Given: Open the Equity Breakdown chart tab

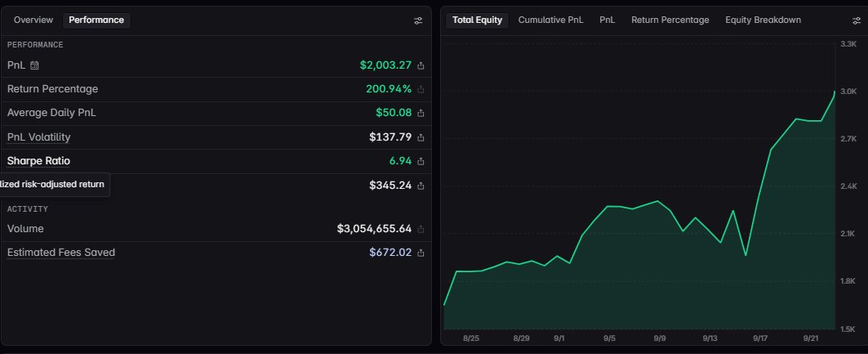Looking at the screenshot, I should 763,20.
